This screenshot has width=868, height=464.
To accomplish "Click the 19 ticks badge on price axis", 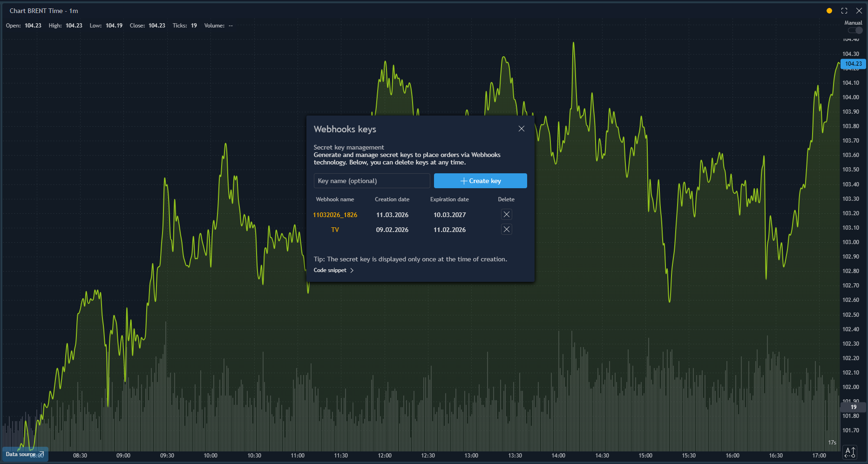I will (853, 407).
